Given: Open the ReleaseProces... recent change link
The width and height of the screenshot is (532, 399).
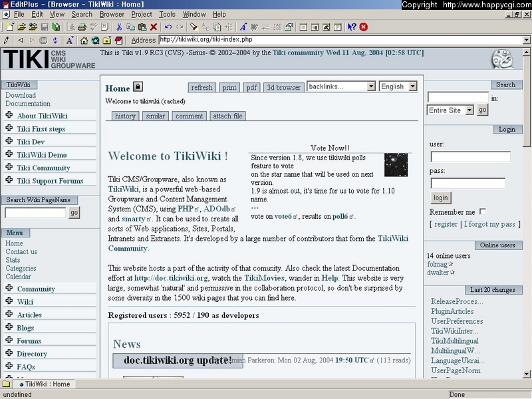Looking at the screenshot, I should [x=457, y=301].
